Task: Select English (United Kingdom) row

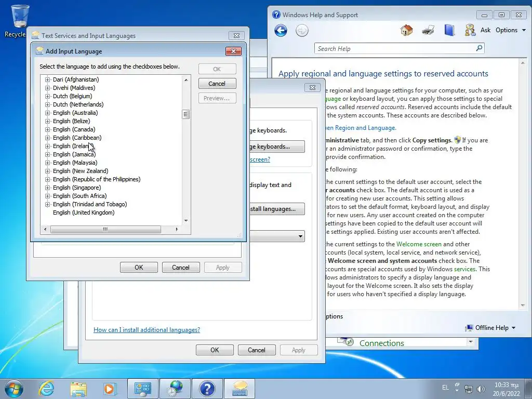Action: point(84,212)
